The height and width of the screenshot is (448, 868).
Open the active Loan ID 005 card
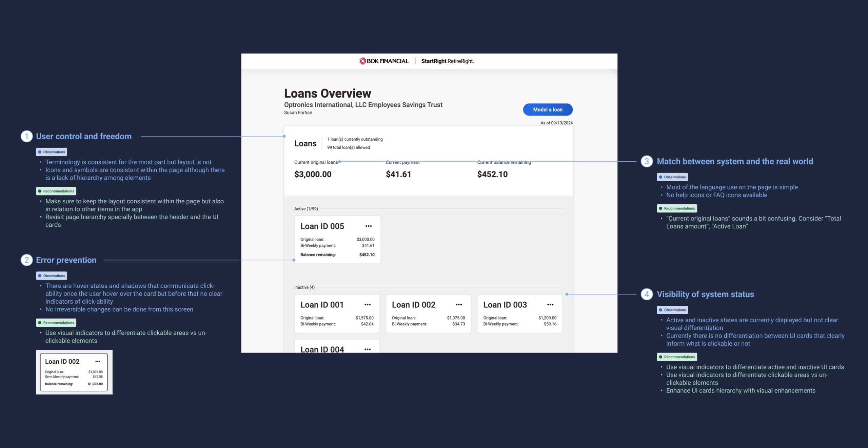tap(337, 244)
